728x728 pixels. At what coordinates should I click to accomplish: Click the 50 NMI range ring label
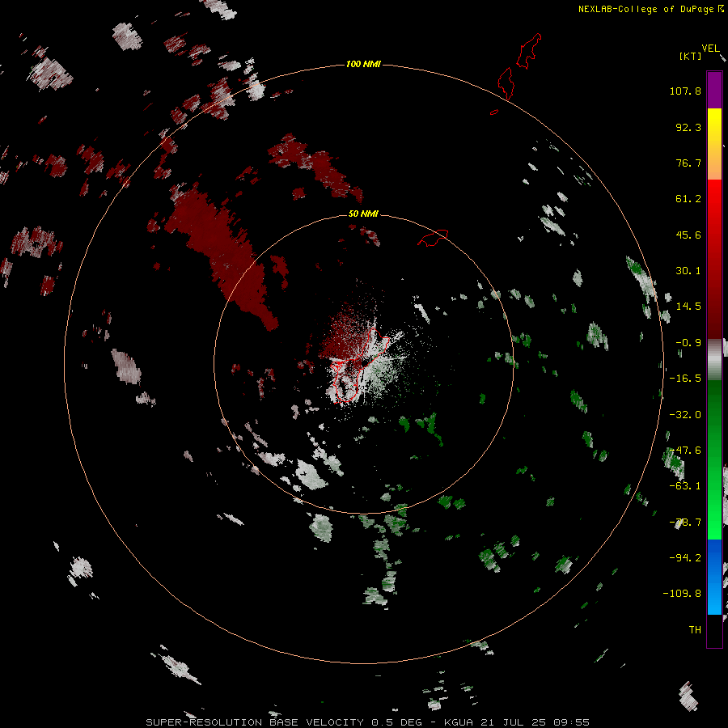coord(363,214)
